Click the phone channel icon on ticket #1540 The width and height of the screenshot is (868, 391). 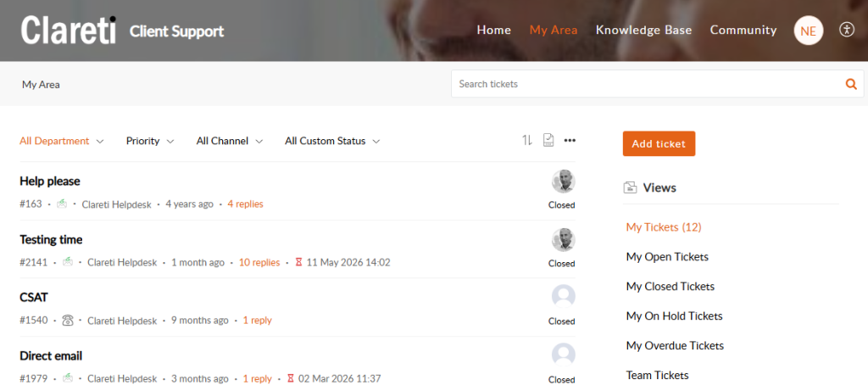click(68, 320)
